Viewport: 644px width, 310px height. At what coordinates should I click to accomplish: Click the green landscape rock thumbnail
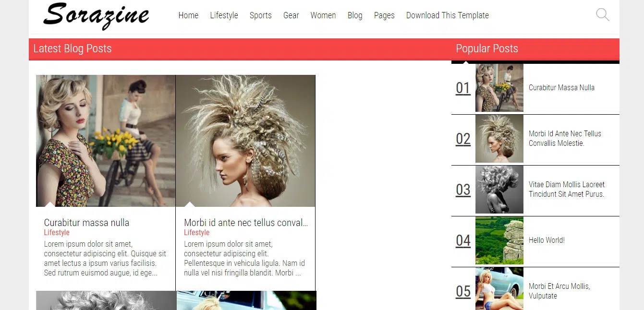499,240
